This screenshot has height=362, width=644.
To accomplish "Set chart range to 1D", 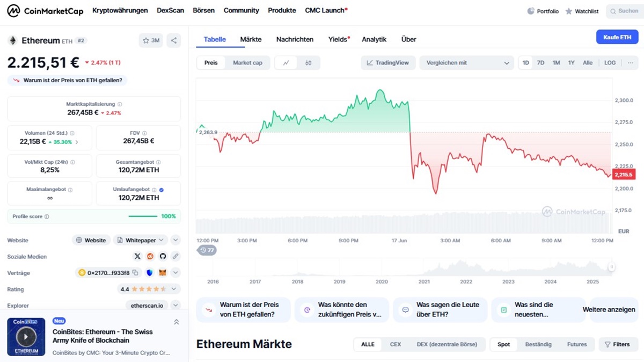I will coord(526,63).
